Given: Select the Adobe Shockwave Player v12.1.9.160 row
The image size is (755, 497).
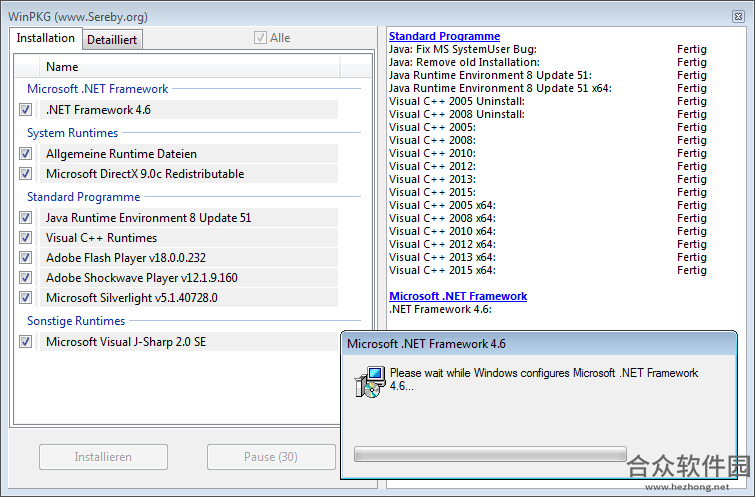Looking at the screenshot, I should pyautogui.click(x=189, y=278).
